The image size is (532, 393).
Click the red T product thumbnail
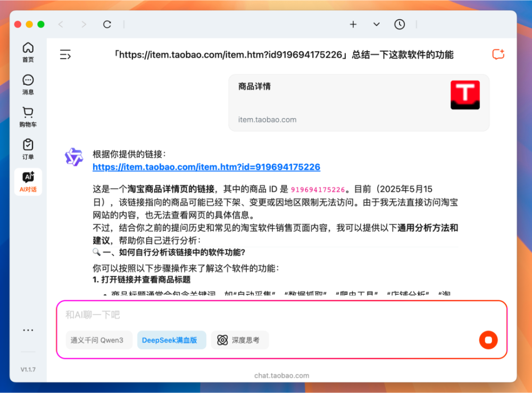pyautogui.click(x=465, y=95)
